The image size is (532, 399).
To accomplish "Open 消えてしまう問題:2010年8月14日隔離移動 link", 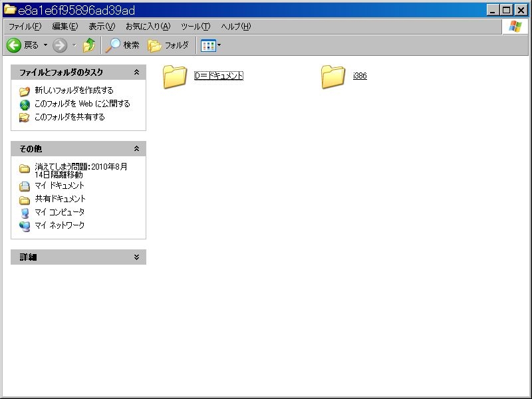I will [x=80, y=171].
